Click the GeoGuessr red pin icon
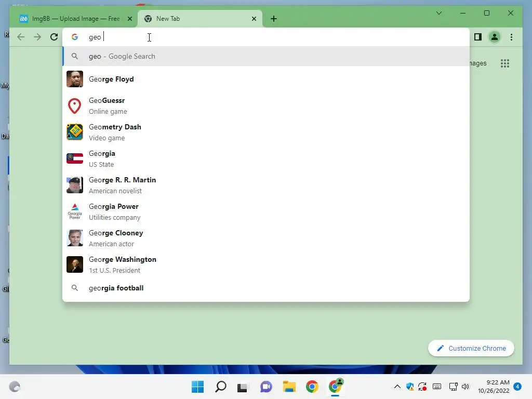 point(75,106)
